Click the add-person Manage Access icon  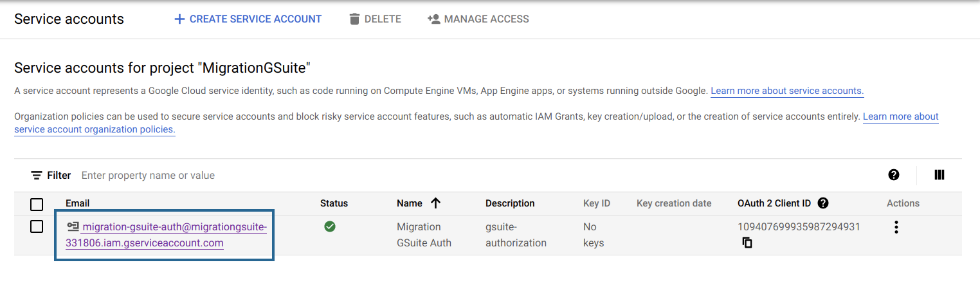[x=433, y=19]
